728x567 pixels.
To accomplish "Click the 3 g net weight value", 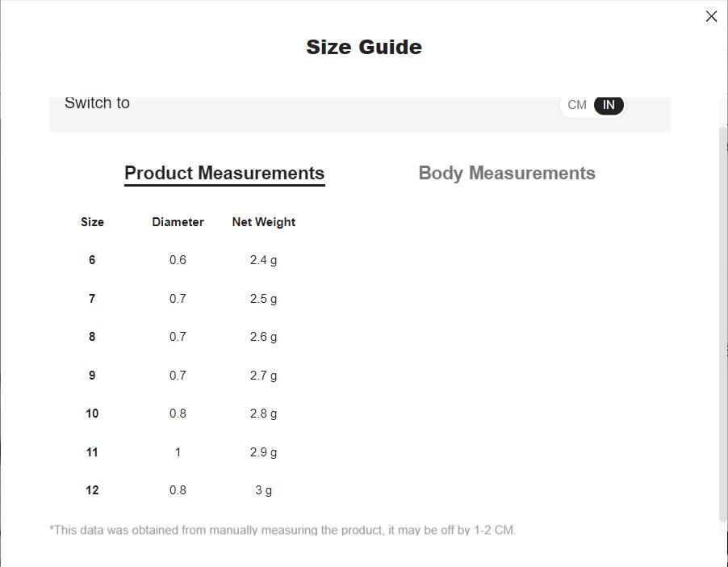I will pyautogui.click(x=263, y=490).
